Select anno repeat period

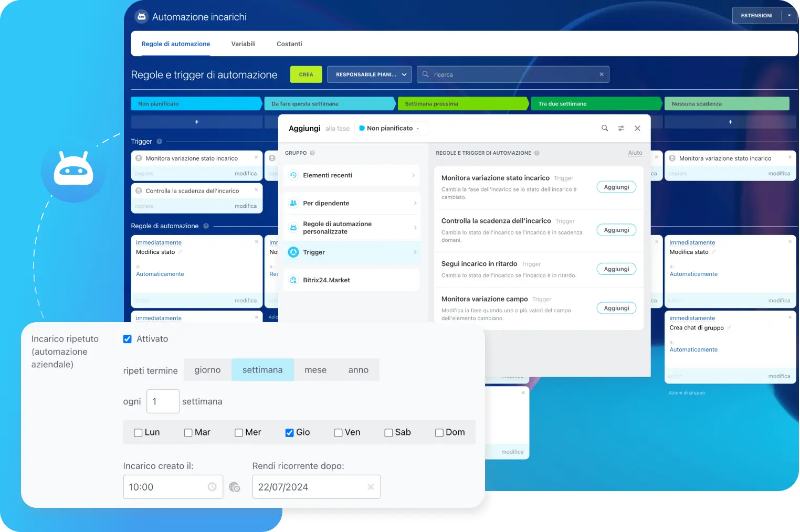coord(359,370)
